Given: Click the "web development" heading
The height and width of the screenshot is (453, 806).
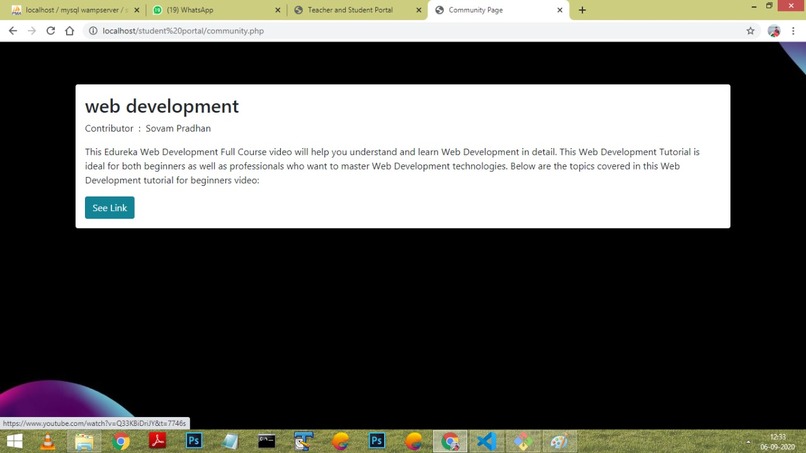Looking at the screenshot, I should pos(162,106).
